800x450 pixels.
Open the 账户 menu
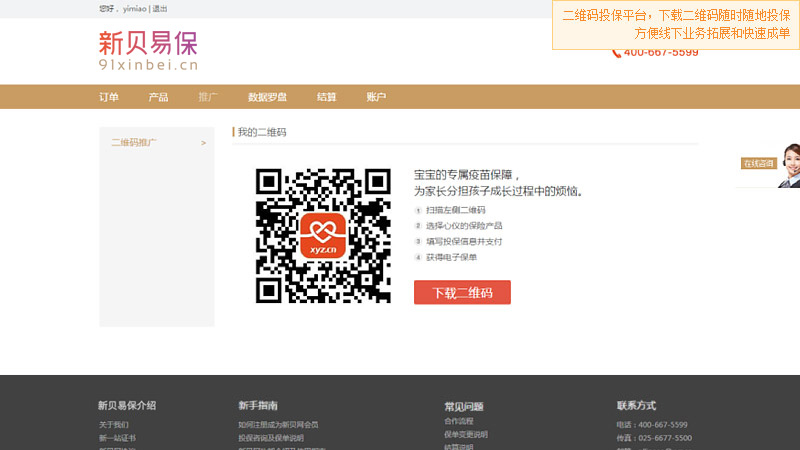coord(376,97)
